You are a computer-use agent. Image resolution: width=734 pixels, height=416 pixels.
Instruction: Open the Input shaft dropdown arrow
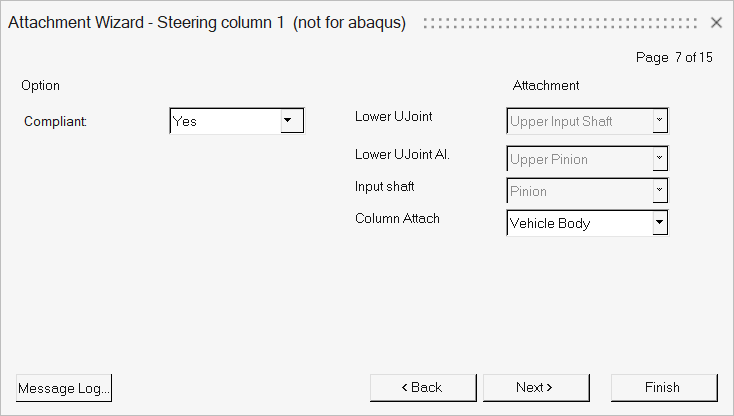click(x=659, y=191)
